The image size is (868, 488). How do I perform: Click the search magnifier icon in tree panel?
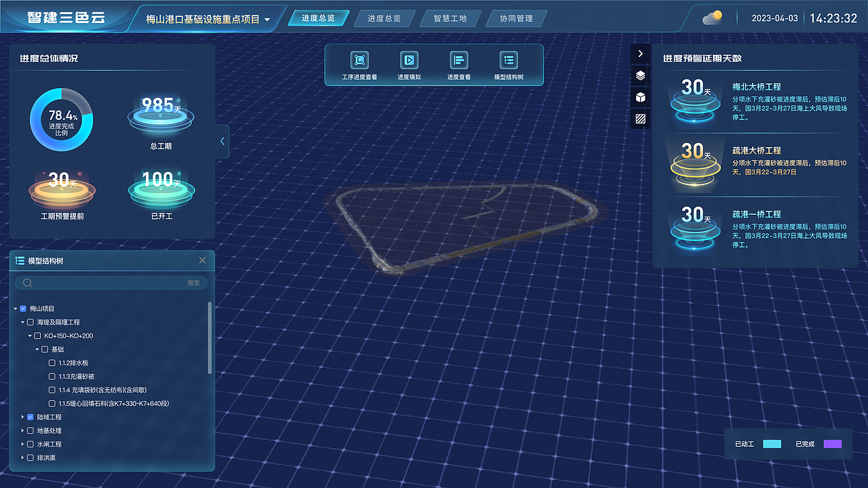28,283
